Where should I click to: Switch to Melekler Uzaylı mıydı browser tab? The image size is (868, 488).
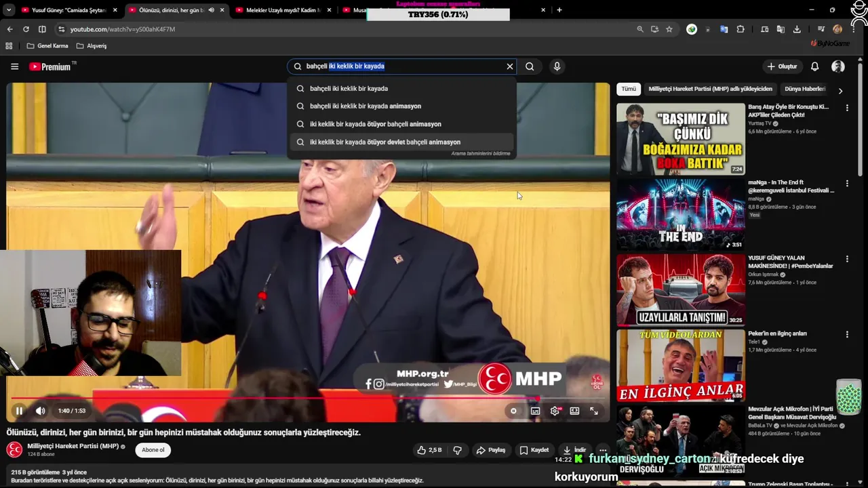(283, 10)
